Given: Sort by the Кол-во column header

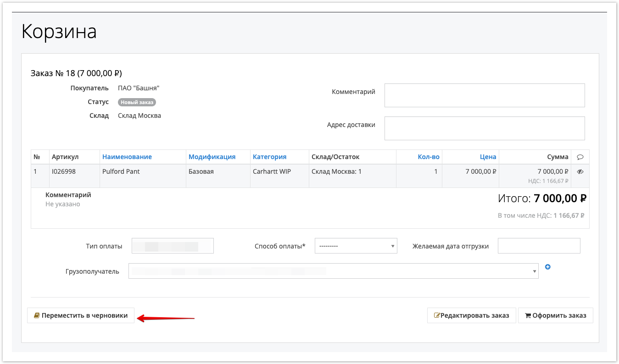Looking at the screenshot, I should [429, 157].
